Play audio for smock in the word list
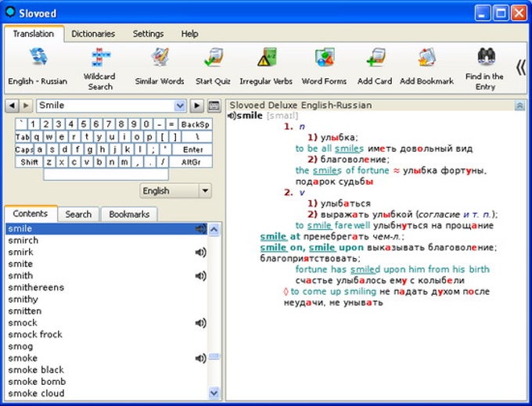The height and width of the screenshot is (406, 532). click(200, 323)
